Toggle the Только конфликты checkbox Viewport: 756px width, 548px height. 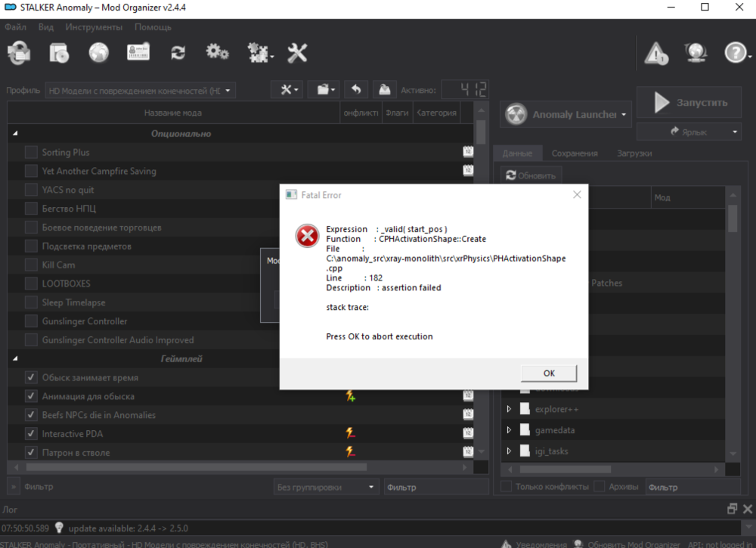tap(507, 487)
